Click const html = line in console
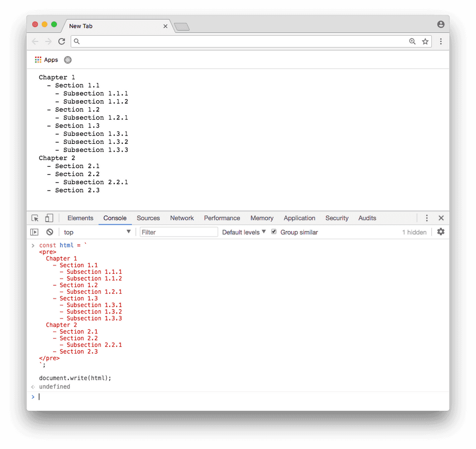Viewport: 476px width, 449px height. click(63, 245)
